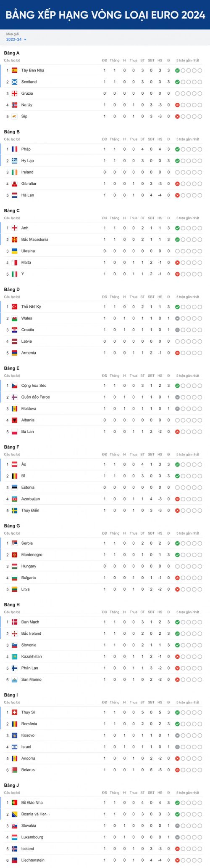Click red loss indicator for Na Uy
Viewport: 210px width, 868px height.
pos(177,105)
